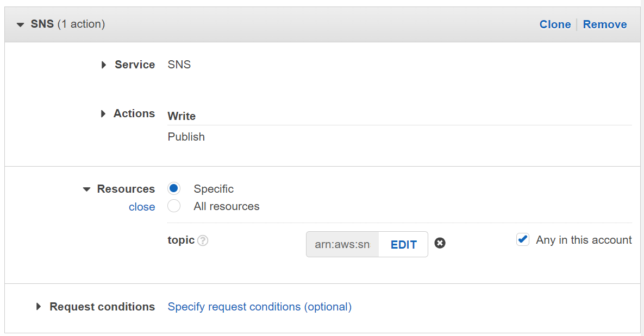Click the topic help question-mark icon

coord(203,240)
